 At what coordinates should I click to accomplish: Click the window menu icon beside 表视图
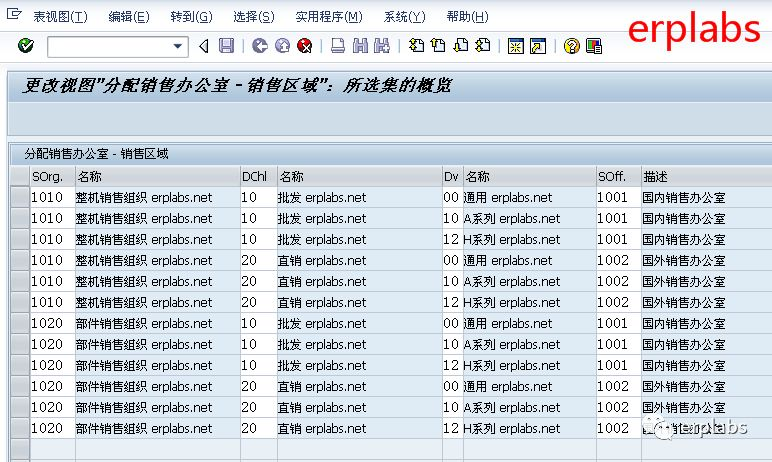pyautogui.click(x=14, y=14)
